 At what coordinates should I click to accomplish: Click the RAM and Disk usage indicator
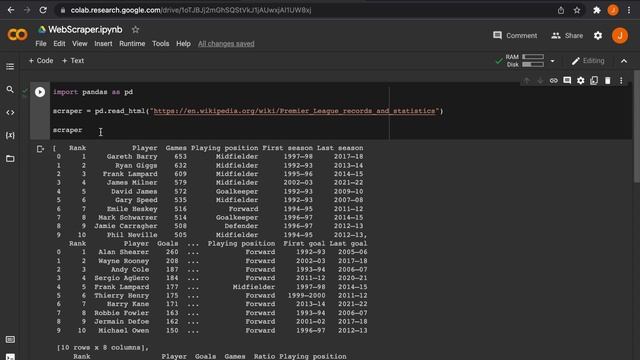click(524, 61)
